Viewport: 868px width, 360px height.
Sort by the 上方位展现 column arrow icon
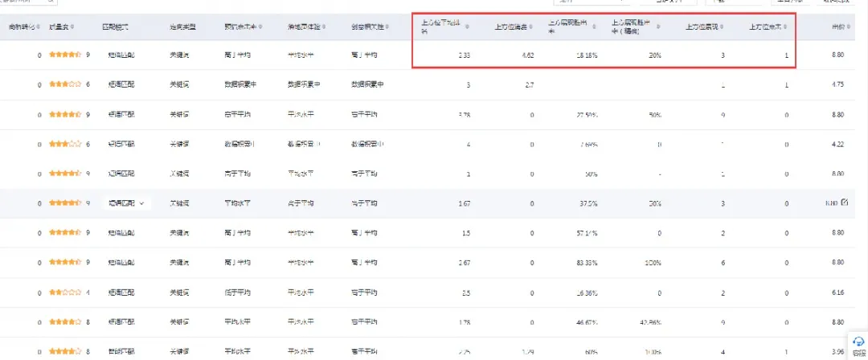click(722, 27)
